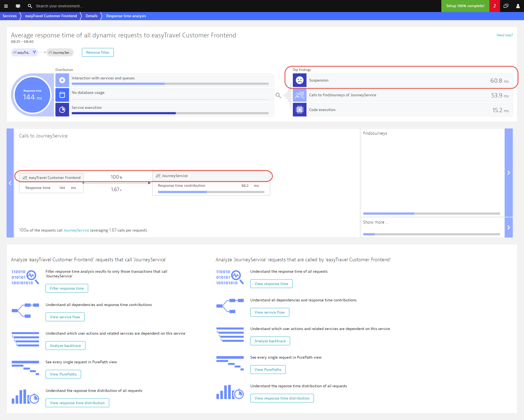Click the Remove filter button
The image size is (524, 420).
(x=98, y=52)
